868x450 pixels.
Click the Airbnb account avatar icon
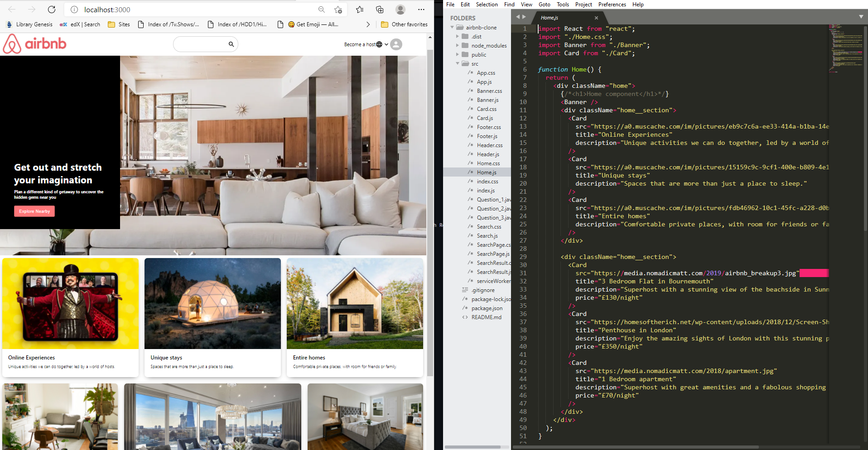coord(396,44)
